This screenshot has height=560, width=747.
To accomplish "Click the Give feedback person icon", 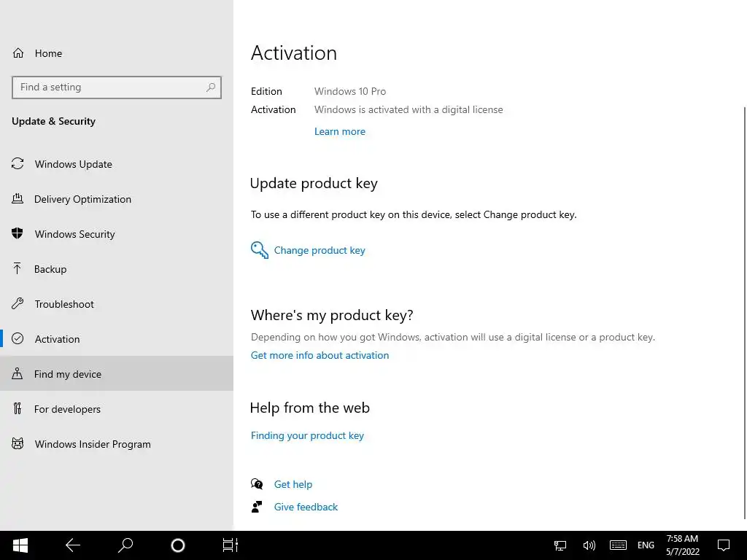I will 257,507.
